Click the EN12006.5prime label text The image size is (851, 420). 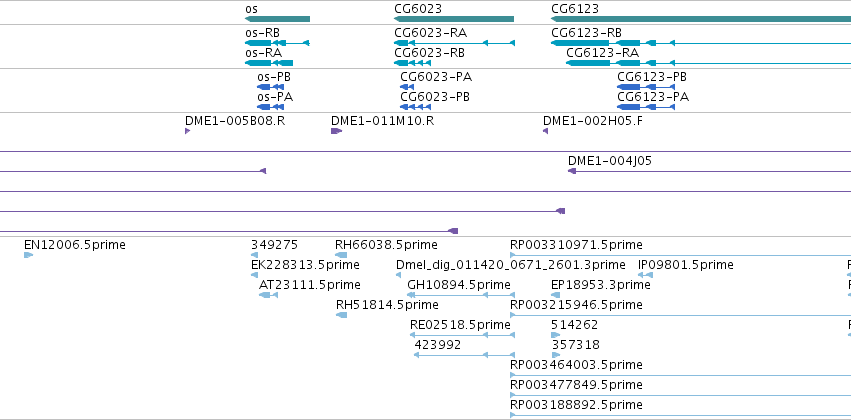click(75, 245)
